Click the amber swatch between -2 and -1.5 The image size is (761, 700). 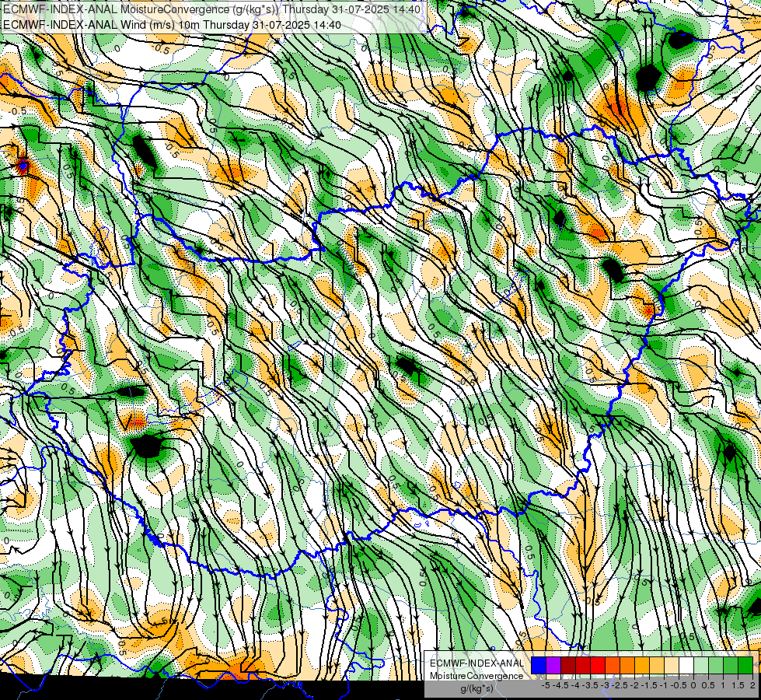tap(642, 665)
